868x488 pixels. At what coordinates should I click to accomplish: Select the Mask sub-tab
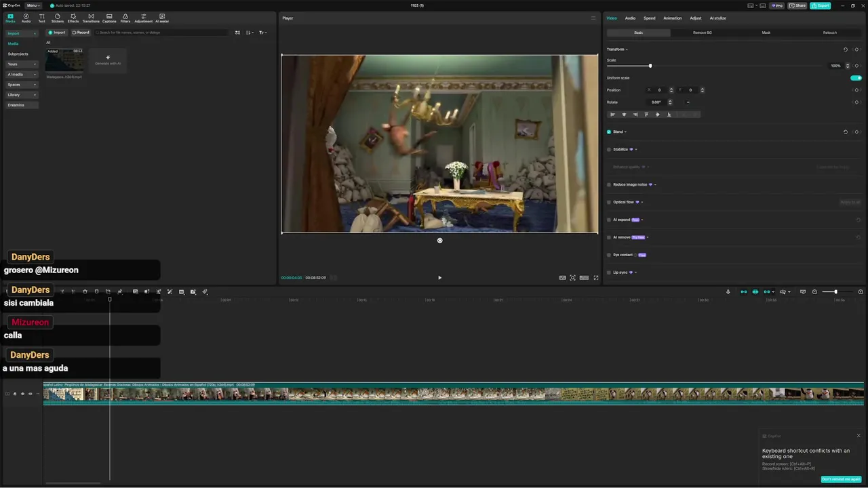click(766, 33)
